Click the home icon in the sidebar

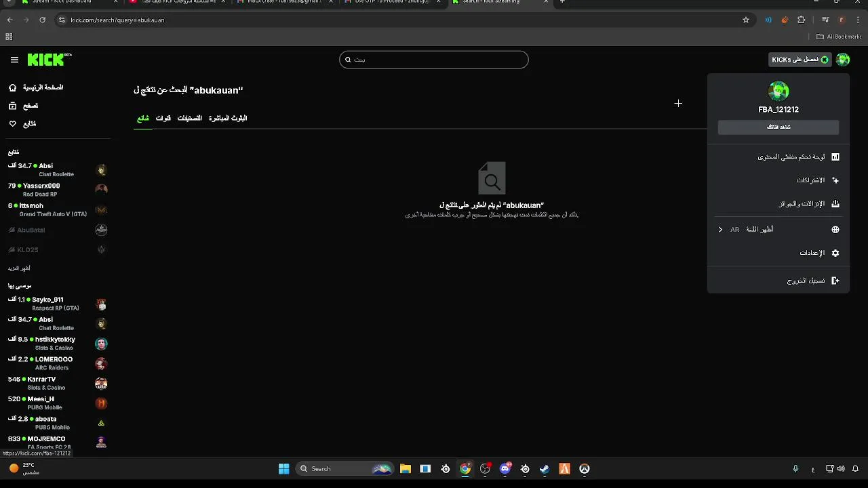(12, 88)
